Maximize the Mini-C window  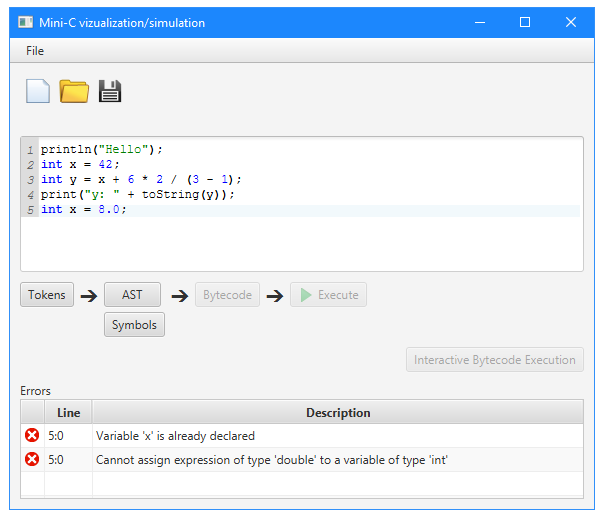pos(525,22)
